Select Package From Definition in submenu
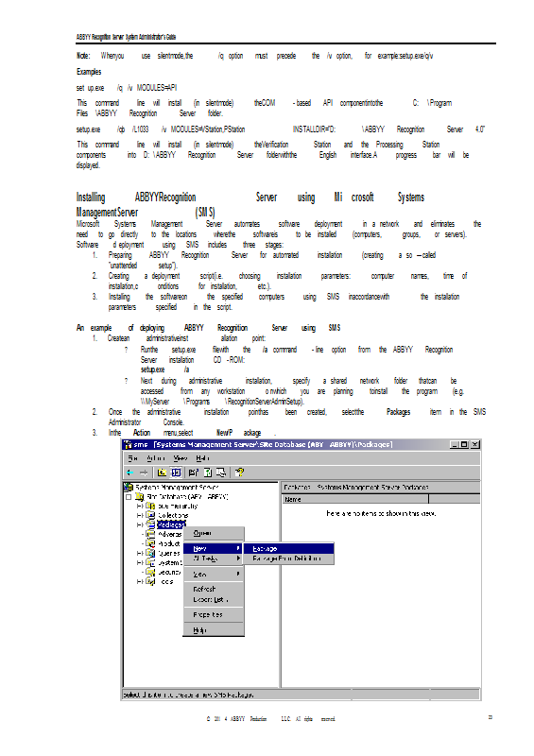Viewport: 534px width, 756px height. tap(288, 558)
